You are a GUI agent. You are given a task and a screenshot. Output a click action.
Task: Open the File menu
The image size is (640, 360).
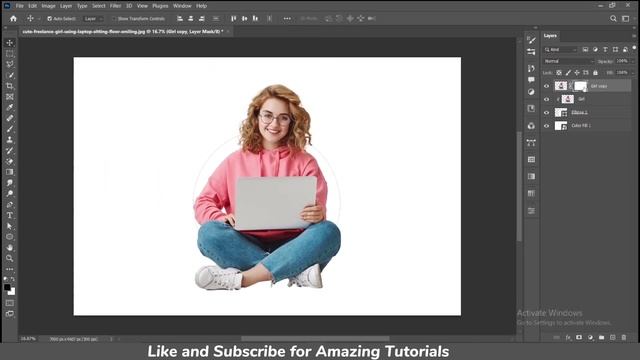coord(20,6)
